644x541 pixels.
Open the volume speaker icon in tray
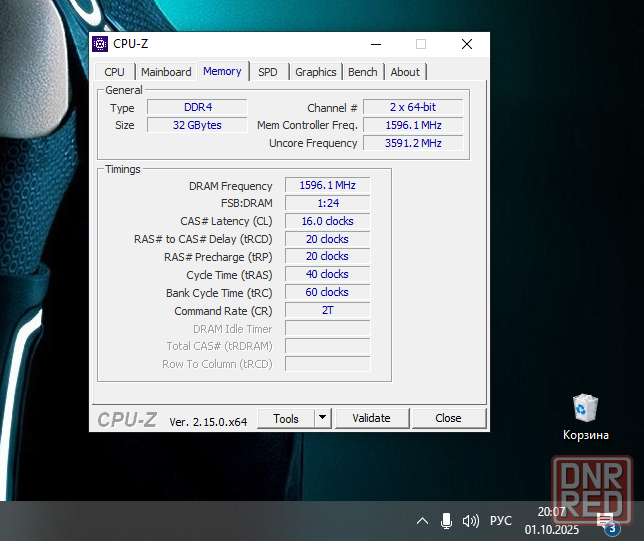[469, 521]
